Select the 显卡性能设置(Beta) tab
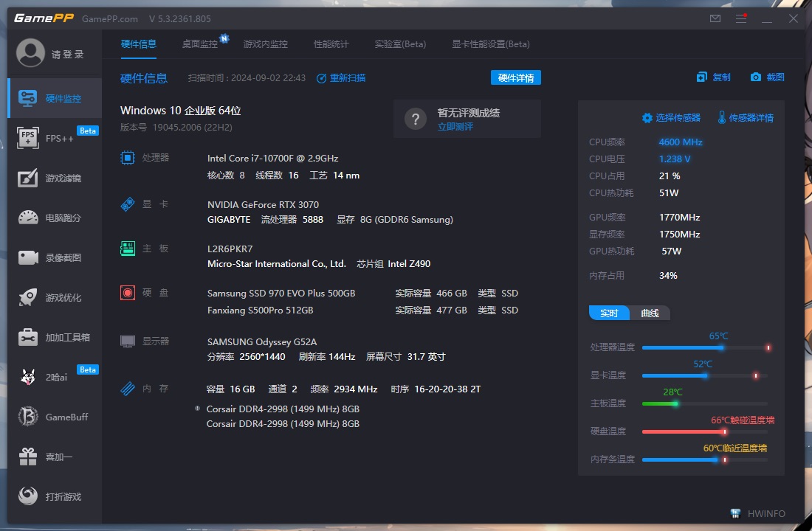 490,44
